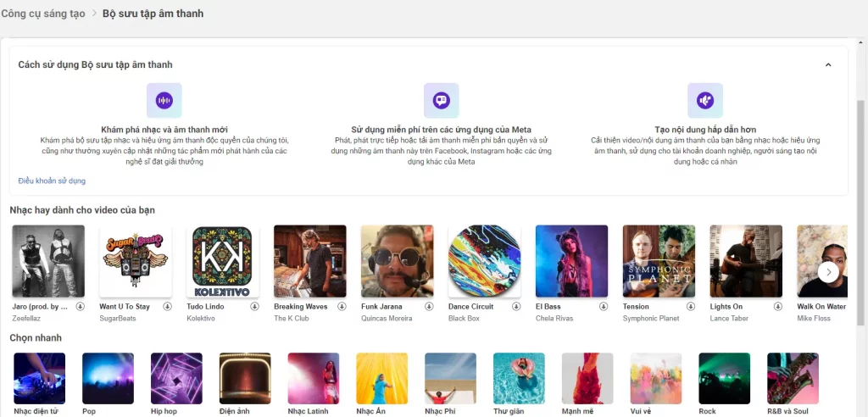Open the Walk On Water cover

pyautogui.click(x=822, y=261)
